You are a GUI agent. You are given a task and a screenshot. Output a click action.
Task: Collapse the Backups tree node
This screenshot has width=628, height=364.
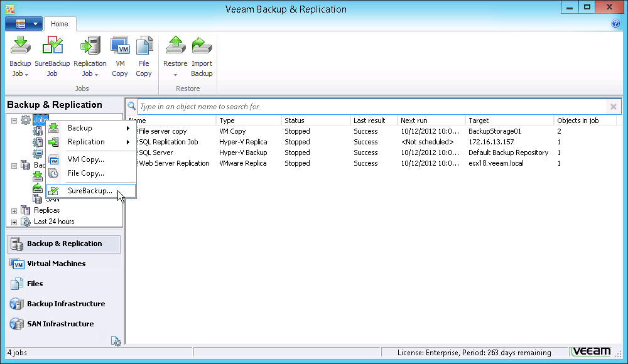(14, 166)
